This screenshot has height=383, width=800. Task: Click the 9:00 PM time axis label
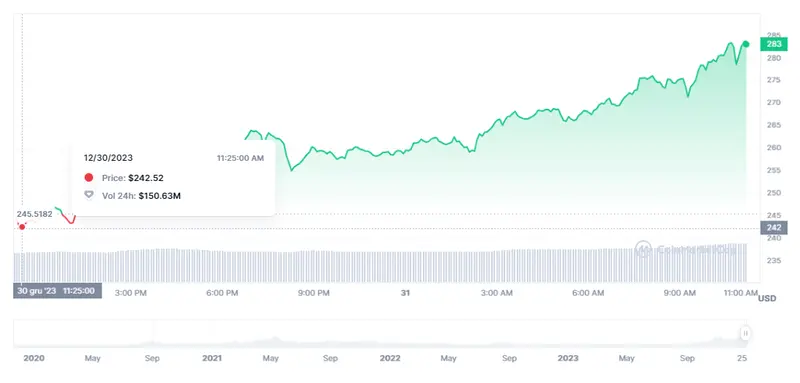tap(313, 293)
